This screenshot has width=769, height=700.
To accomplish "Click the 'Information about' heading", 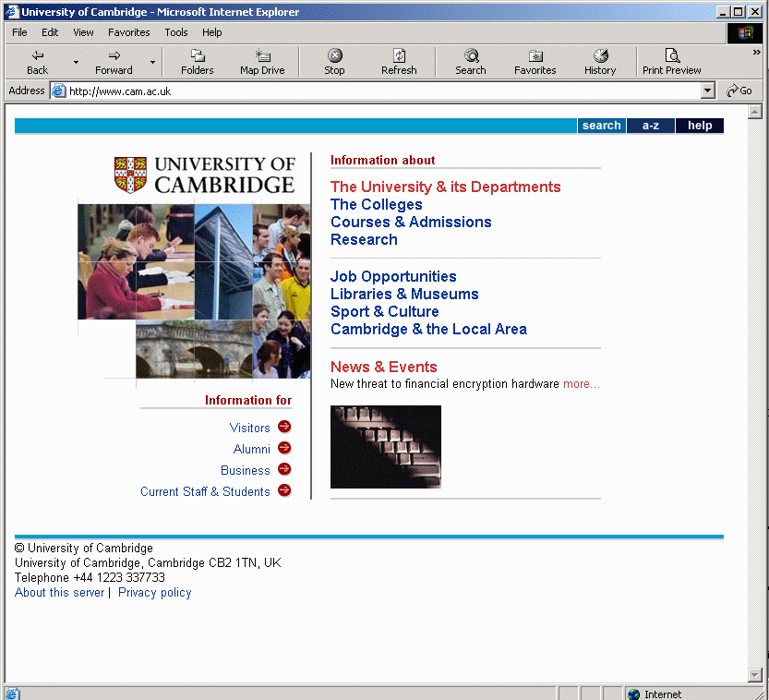I will (x=382, y=161).
